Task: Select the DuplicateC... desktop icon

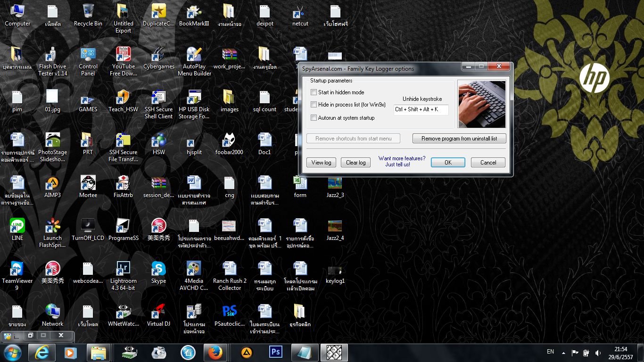Action: pos(159,16)
